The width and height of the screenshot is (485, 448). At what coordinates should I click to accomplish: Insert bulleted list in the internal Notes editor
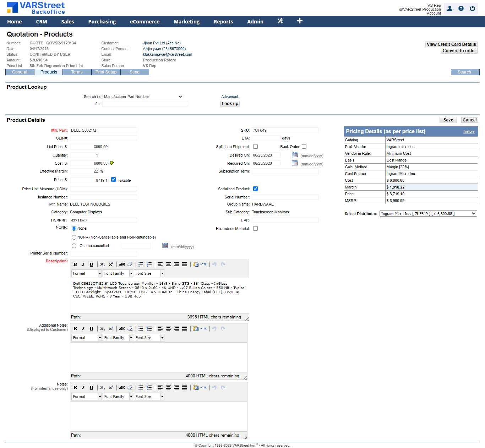tap(141, 388)
